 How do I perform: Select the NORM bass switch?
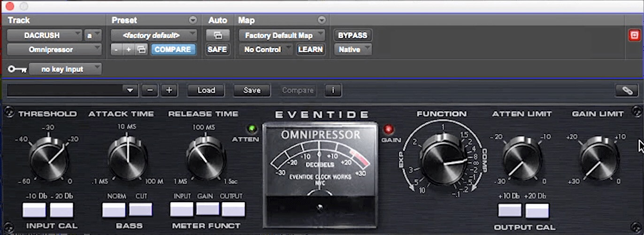pyautogui.click(x=114, y=210)
